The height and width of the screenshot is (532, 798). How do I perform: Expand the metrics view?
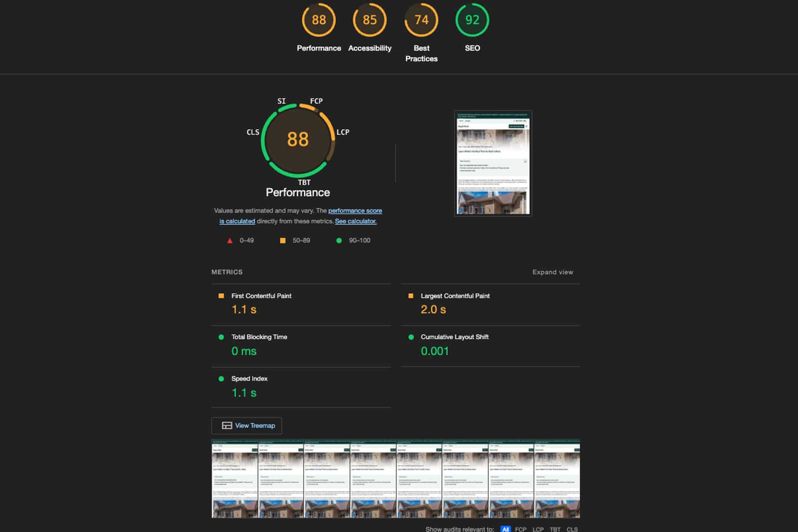553,272
